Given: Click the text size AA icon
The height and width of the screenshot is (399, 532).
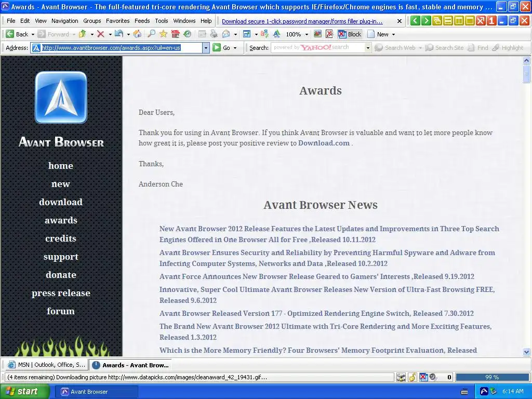Looking at the screenshot, I should pos(277,34).
